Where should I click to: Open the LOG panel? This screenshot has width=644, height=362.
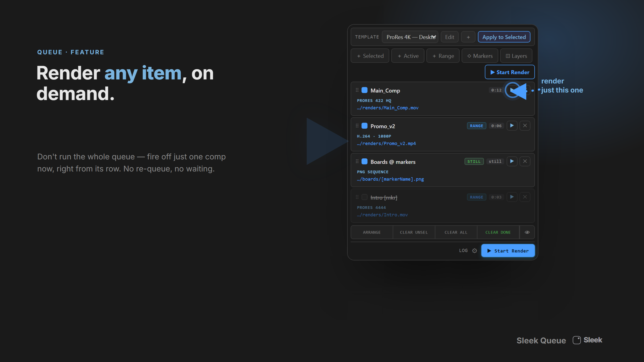(x=463, y=251)
